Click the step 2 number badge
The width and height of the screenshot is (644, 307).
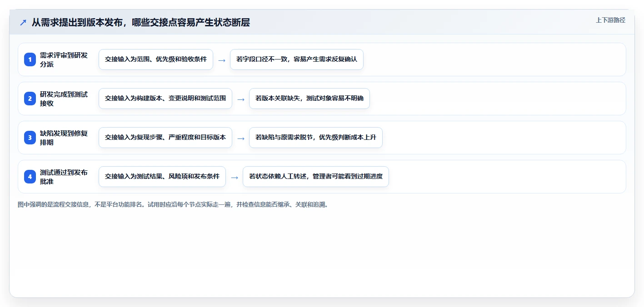30,99
